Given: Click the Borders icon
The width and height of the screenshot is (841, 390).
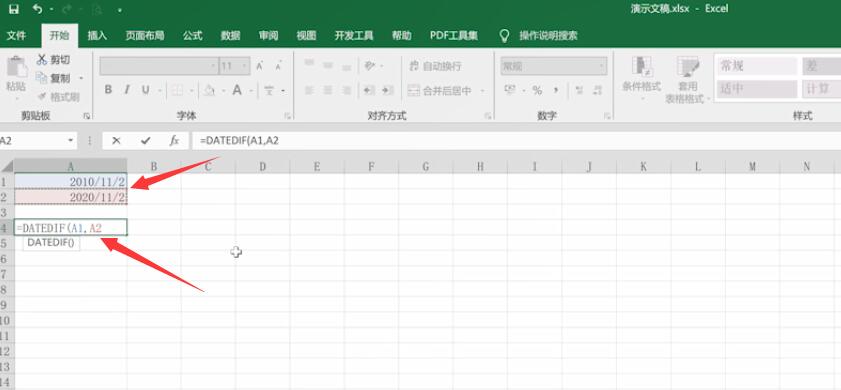Looking at the screenshot, I should pos(178,90).
